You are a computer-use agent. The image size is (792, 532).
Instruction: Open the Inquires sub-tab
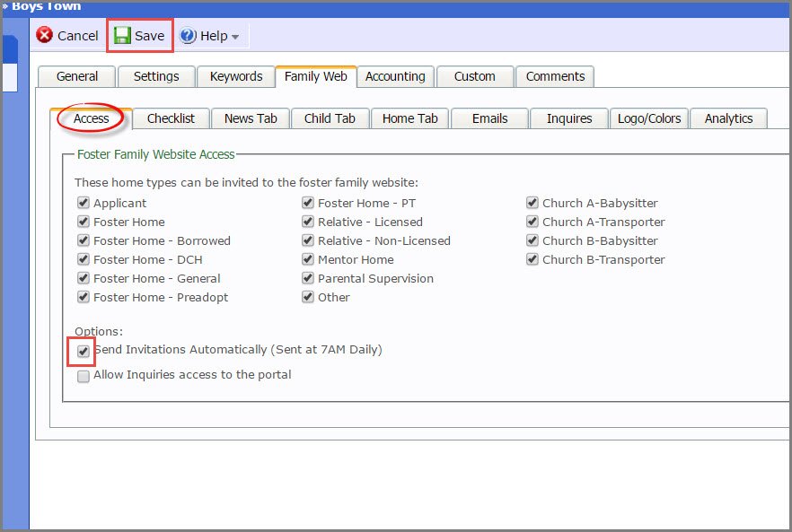(x=569, y=118)
